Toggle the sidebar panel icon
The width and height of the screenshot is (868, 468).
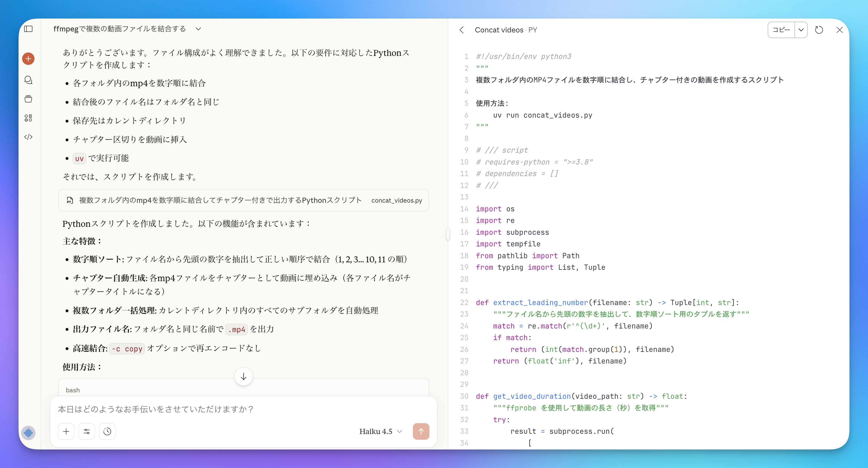point(29,29)
